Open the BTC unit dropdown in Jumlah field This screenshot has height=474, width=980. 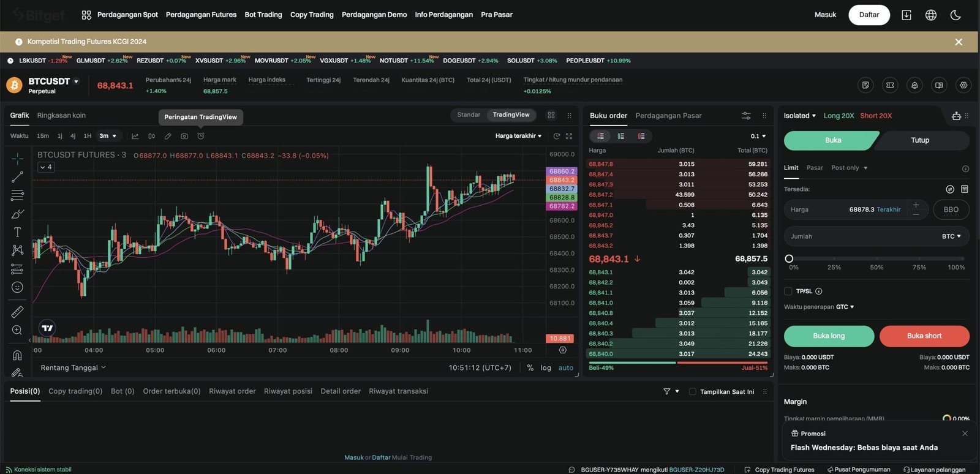(951, 236)
